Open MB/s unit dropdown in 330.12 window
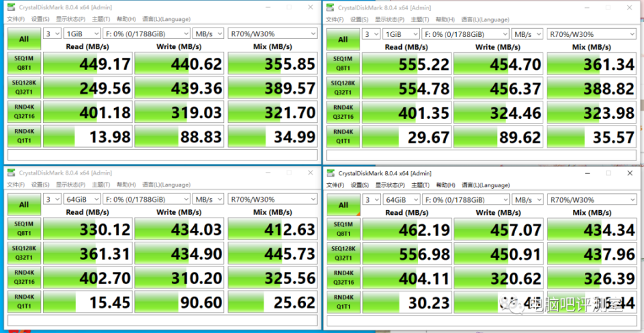The image size is (644, 333). click(x=208, y=199)
